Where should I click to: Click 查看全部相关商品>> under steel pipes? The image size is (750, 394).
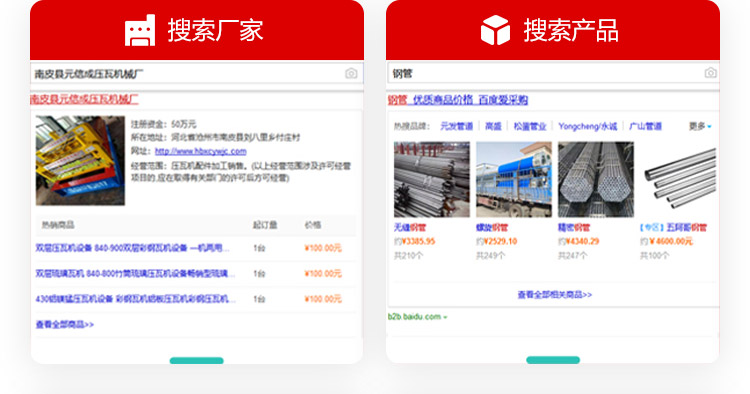click(555, 295)
